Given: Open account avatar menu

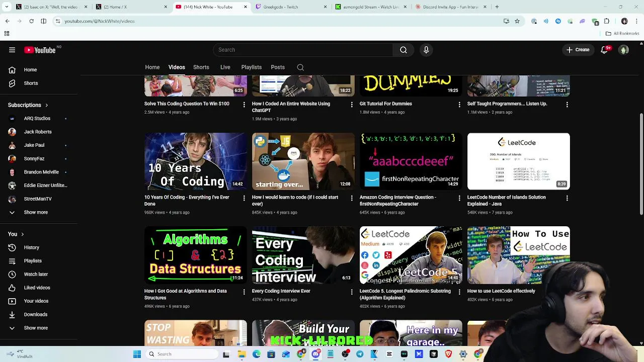Looking at the screenshot, I should click(624, 50).
